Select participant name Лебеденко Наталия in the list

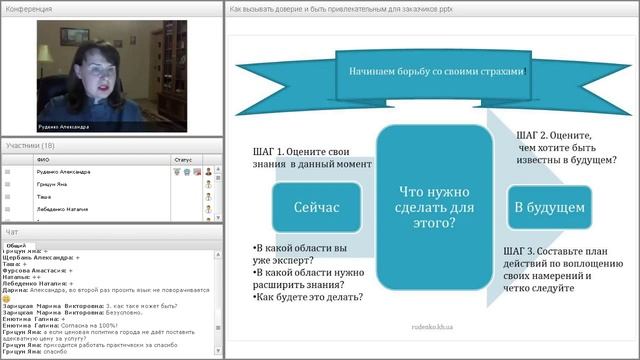click(62, 209)
